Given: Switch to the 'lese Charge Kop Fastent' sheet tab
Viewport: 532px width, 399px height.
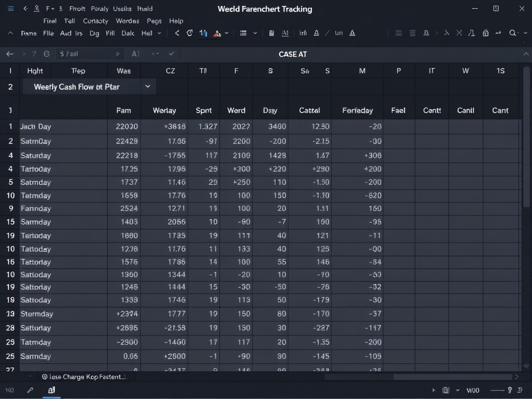Looking at the screenshot, I should click(86, 377).
